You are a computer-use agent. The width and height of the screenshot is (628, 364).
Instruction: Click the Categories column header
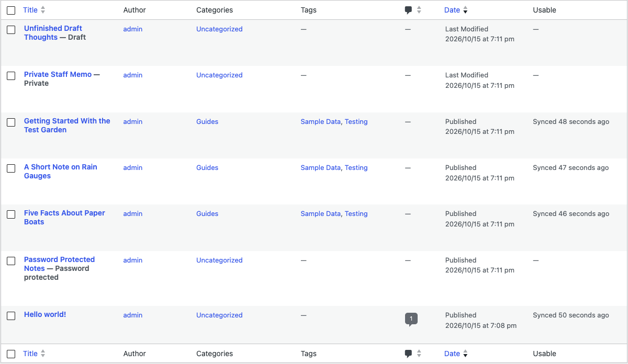click(x=215, y=10)
